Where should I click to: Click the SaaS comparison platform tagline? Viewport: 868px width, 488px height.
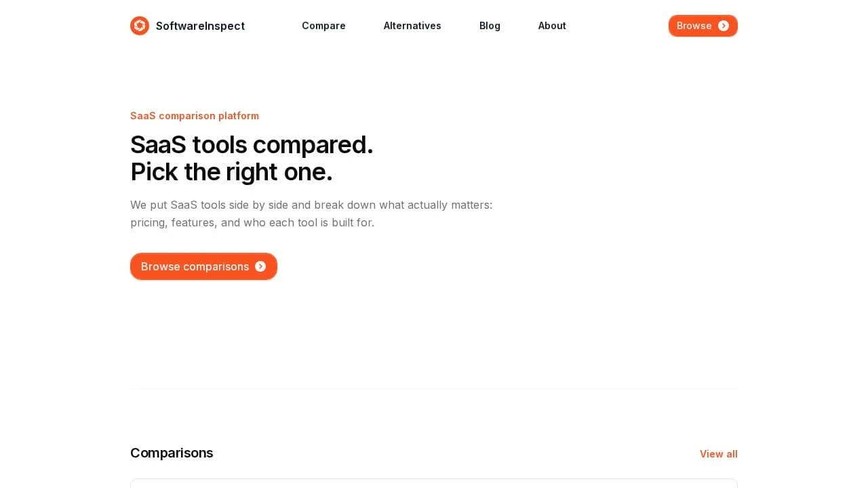tap(195, 116)
